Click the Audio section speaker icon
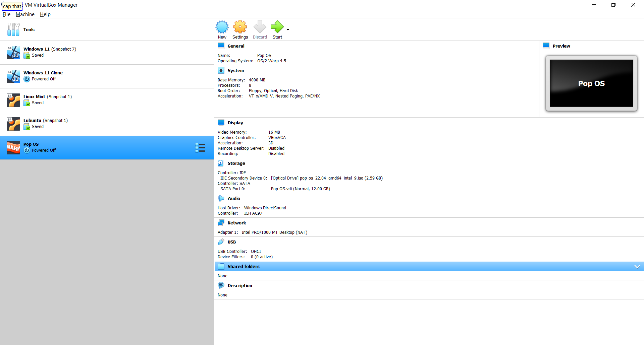 point(221,198)
